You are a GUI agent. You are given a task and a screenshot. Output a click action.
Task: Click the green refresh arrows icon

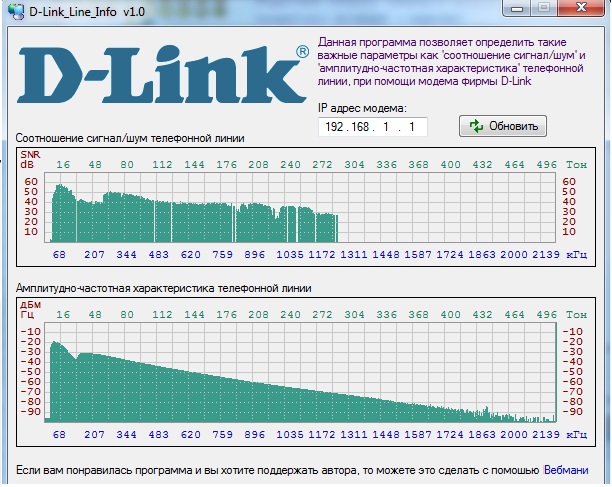click(x=476, y=126)
